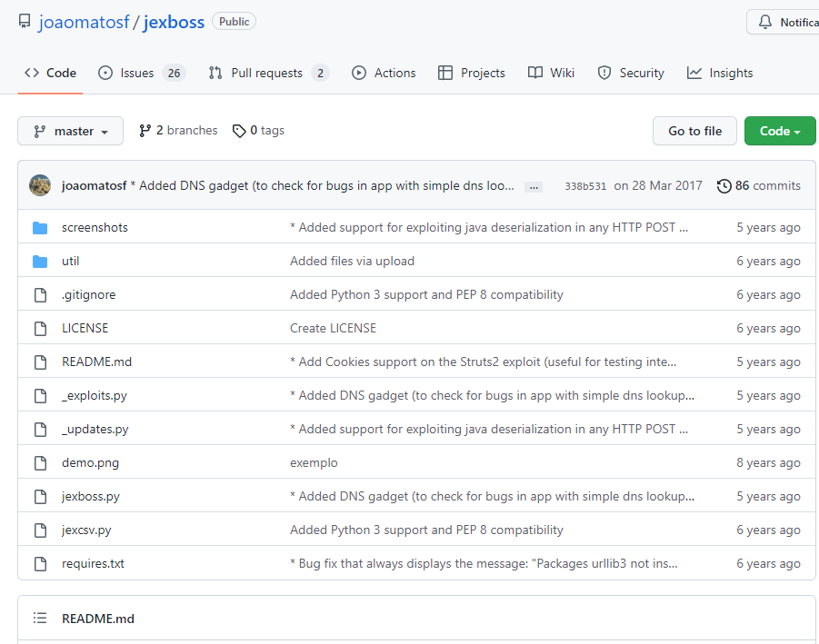The height and width of the screenshot is (644, 819).
Task: Open the demo.png file
Action: pos(90,463)
